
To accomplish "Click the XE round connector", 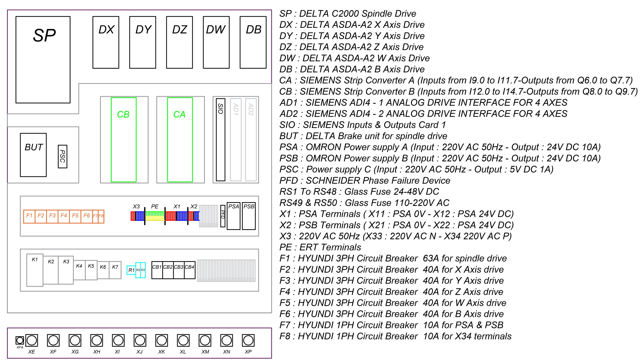I will point(32,340).
